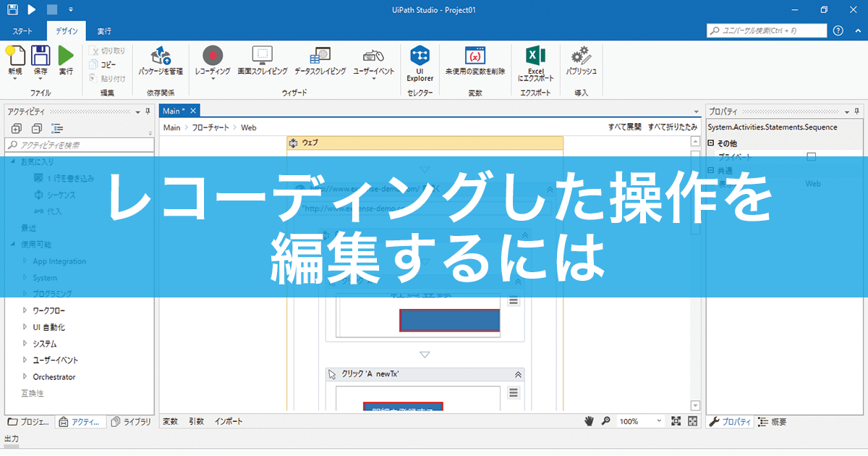Click the 新規 (New) file icon
Screen dimensions: 868x456
click(x=15, y=56)
